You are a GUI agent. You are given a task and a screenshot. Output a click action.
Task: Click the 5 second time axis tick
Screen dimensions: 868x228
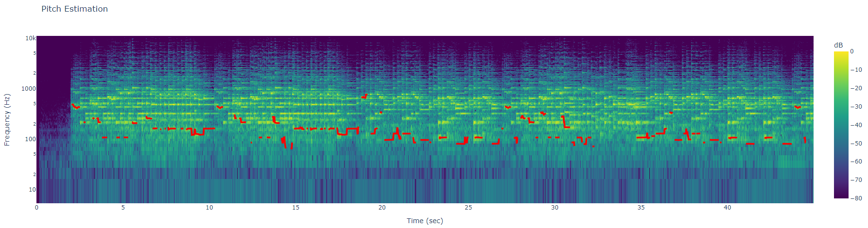tap(123, 208)
